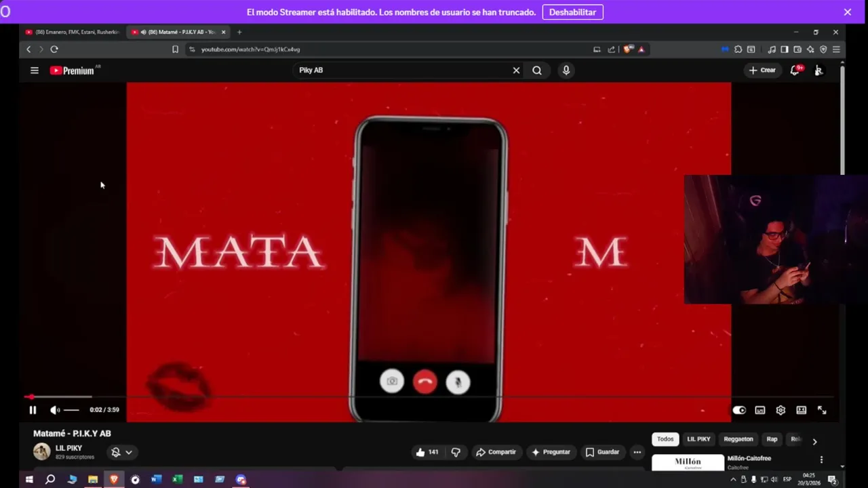Start voice search with the microphone
Viewport: 868px width, 488px height.
(566, 70)
